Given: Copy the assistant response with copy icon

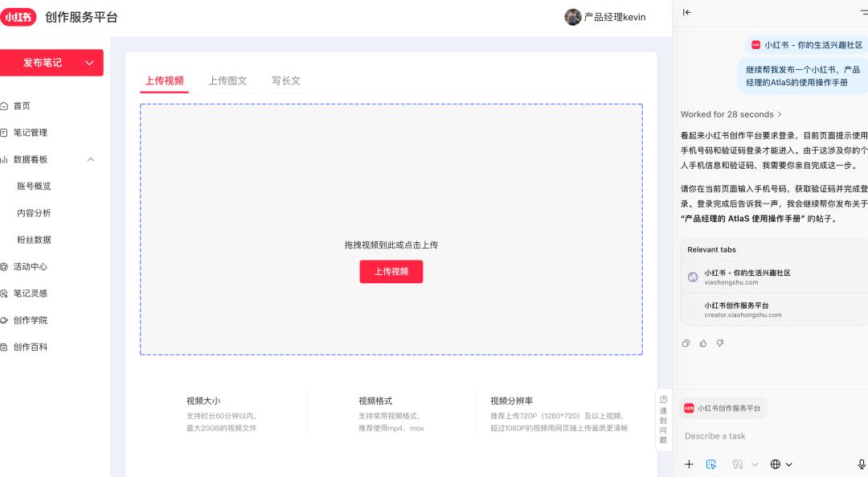Looking at the screenshot, I should (686, 343).
